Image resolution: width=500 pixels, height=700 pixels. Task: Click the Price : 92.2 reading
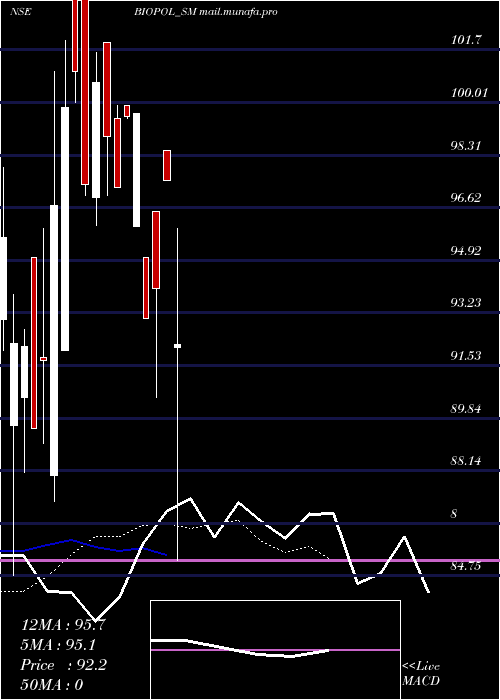coord(63,665)
